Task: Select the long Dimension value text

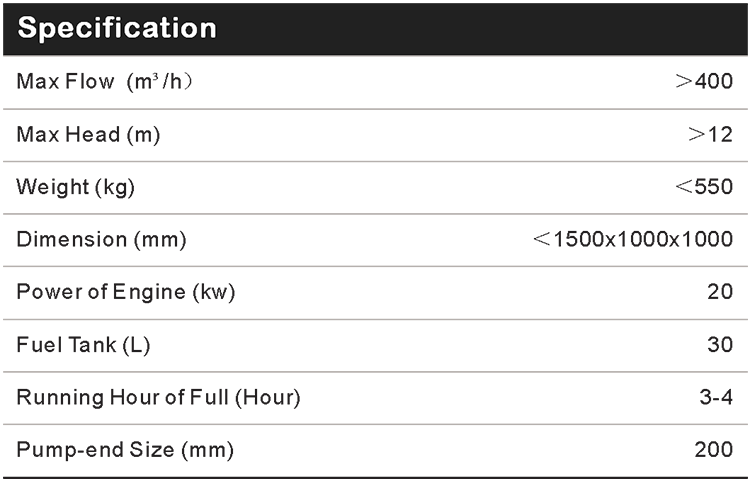Action: [x=629, y=239]
